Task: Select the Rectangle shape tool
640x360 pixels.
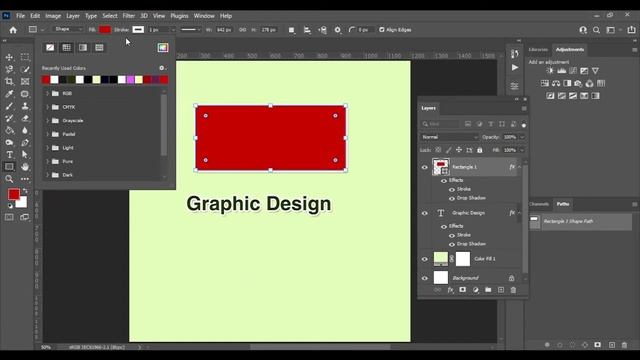Action: 9,167
